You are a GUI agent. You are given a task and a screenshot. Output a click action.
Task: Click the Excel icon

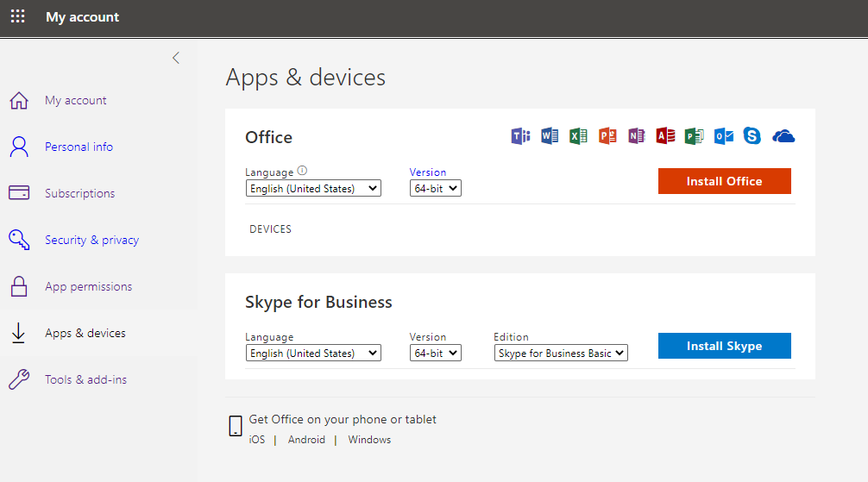coord(578,135)
